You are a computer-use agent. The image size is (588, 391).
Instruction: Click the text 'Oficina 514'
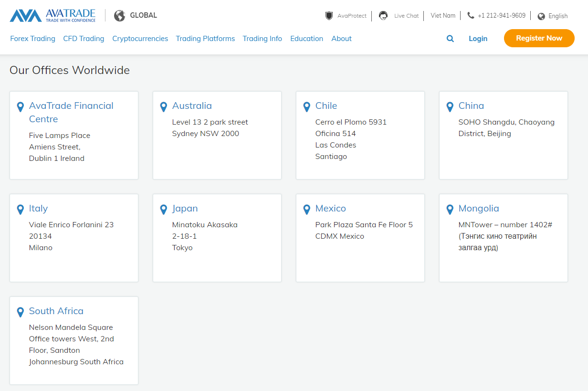click(x=336, y=134)
